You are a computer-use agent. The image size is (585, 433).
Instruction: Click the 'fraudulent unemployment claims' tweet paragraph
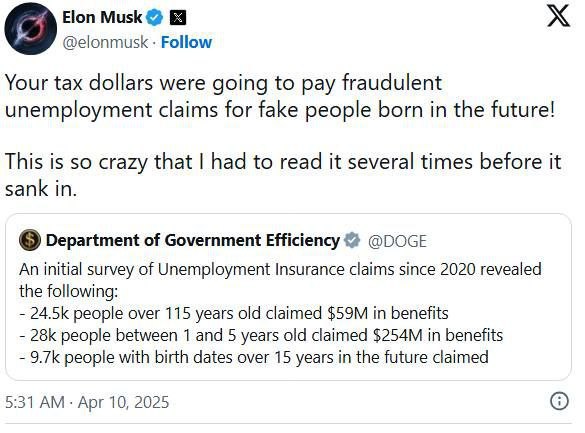pyautogui.click(x=280, y=97)
